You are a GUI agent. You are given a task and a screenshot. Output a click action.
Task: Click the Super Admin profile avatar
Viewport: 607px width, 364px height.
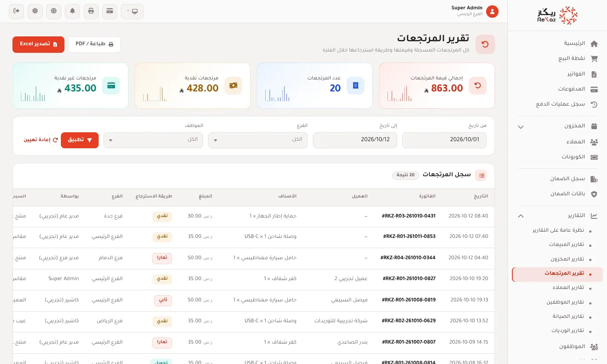click(492, 12)
